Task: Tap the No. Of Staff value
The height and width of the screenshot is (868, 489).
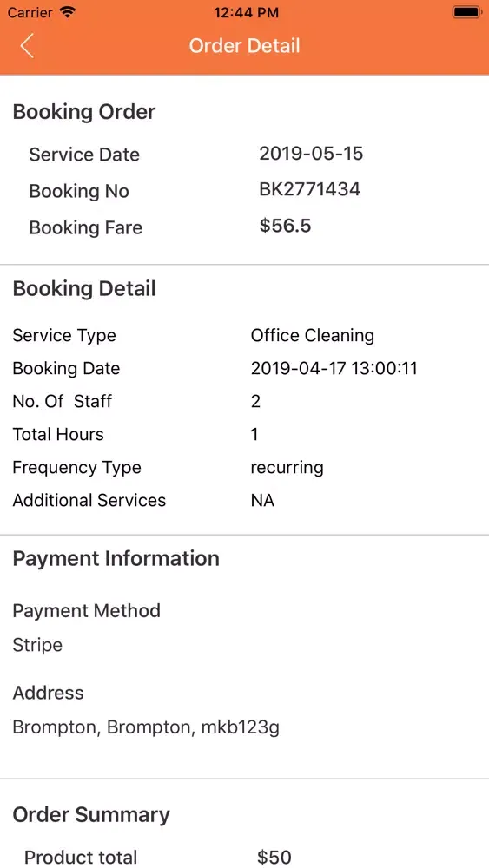Action: click(255, 401)
